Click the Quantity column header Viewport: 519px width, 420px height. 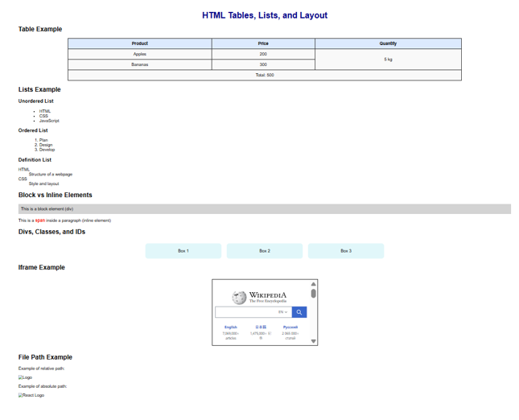(388, 43)
